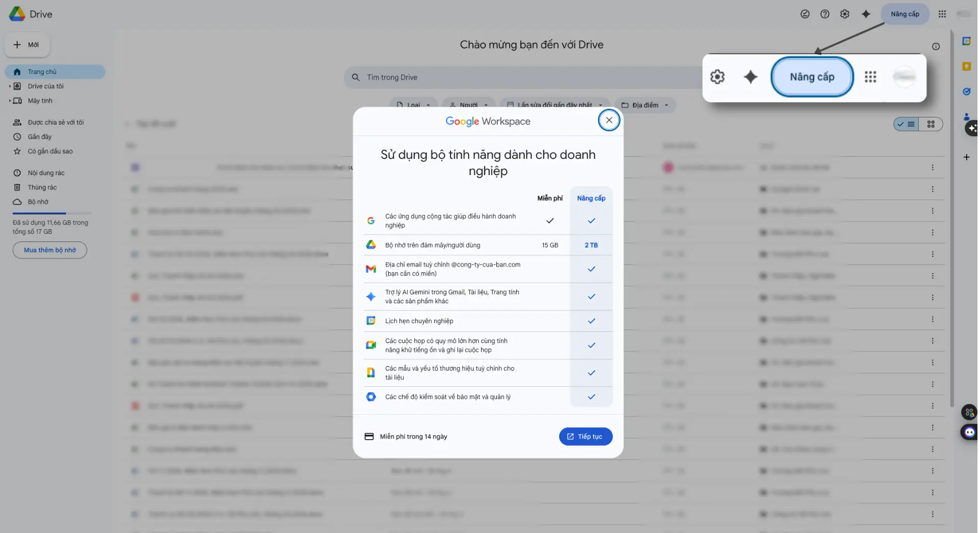The image size is (980, 533).
Task: Open the offline ready status icon
Action: click(x=806, y=14)
